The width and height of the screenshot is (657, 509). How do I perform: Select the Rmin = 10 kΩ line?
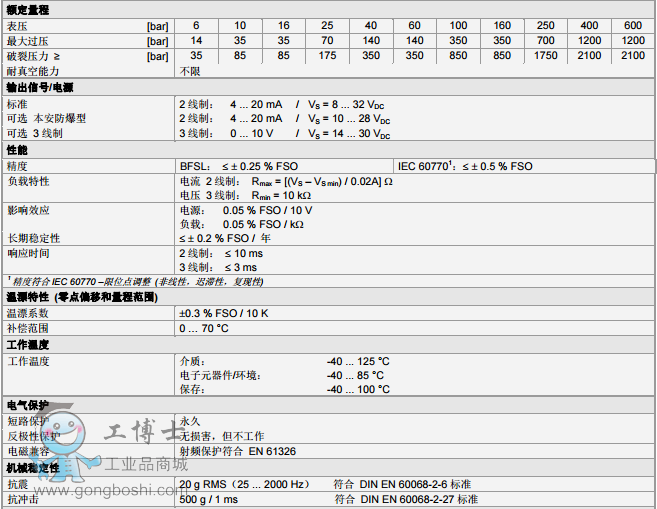pyautogui.click(x=245, y=196)
